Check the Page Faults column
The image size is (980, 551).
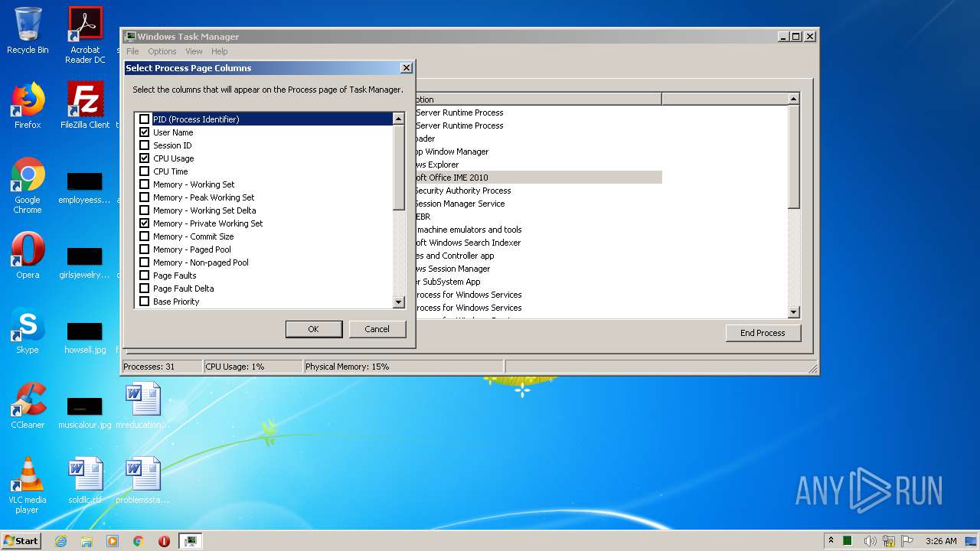pyautogui.click(x=144, y=275)
